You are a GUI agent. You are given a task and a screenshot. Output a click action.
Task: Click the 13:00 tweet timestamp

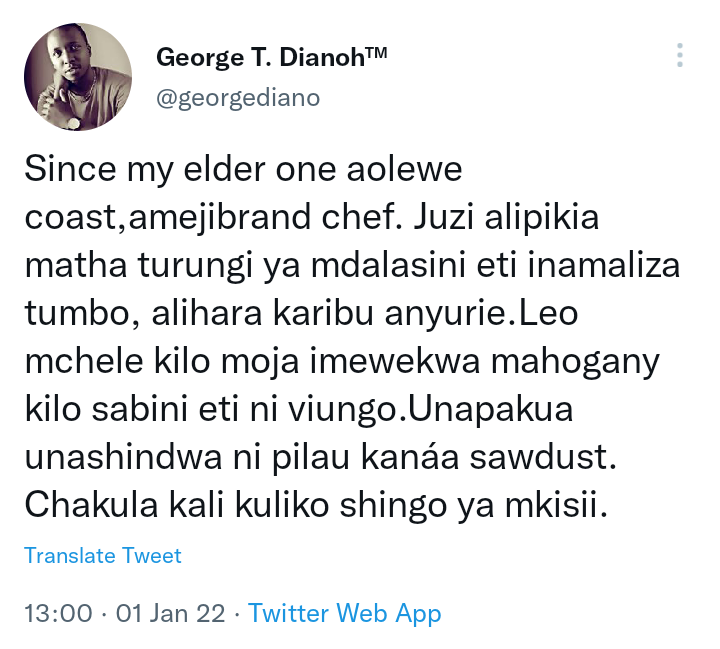[58, 614]
